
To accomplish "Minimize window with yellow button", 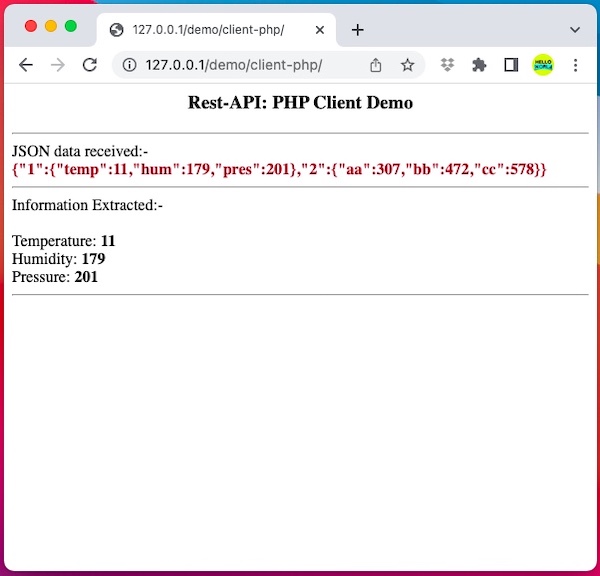I will point(51,26).
